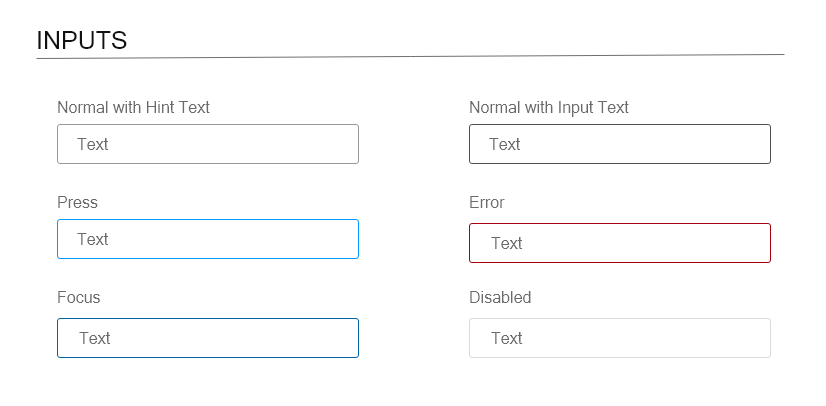Click the 'Press' field label
Screen dimensions: 826x406
coord(77,202)
